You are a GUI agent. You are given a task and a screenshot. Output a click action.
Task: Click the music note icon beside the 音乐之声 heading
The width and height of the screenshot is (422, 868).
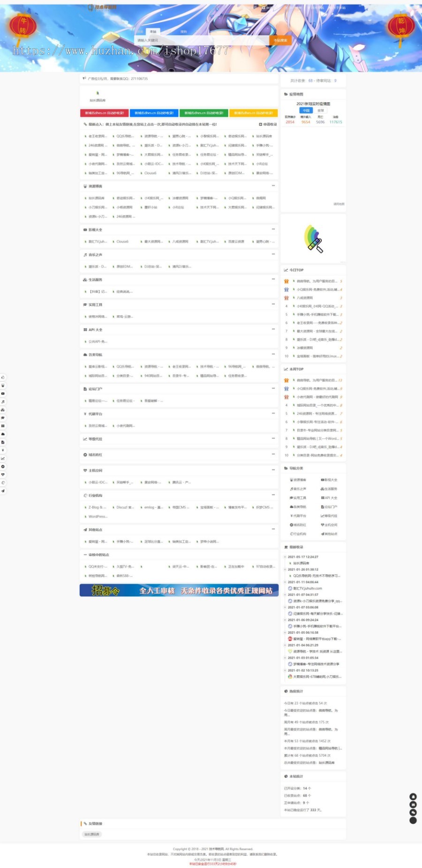(x=85, y=255)
